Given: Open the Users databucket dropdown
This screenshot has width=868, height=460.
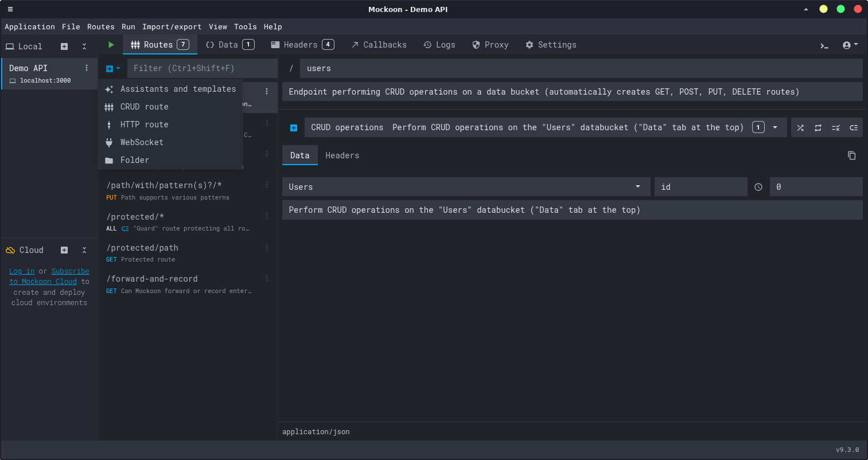Looking at the screenshot, I should point(466,187).
